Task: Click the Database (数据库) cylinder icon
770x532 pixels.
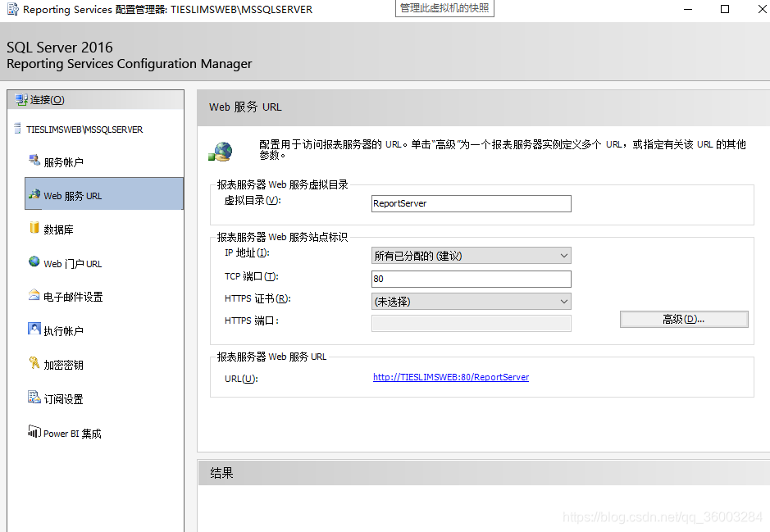Action: [34, 227]
